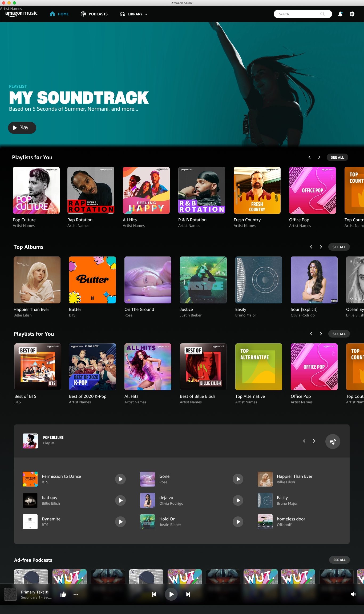Play the bad guy track
Viewport: 364px width, 614px height.
tap(120, 500)
